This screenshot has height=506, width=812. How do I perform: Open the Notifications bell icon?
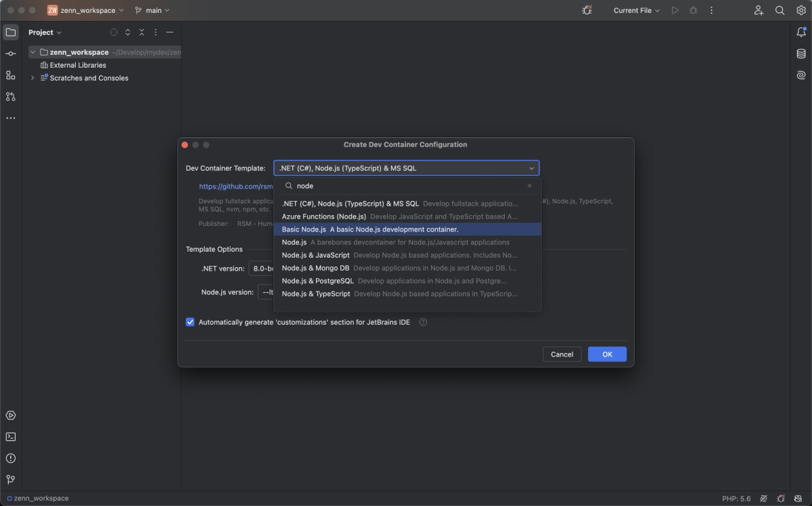coord(801,32)
